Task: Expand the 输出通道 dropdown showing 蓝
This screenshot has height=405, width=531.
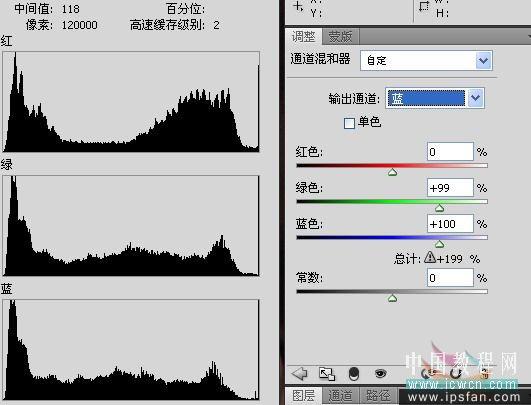Action: pos(435,98)
